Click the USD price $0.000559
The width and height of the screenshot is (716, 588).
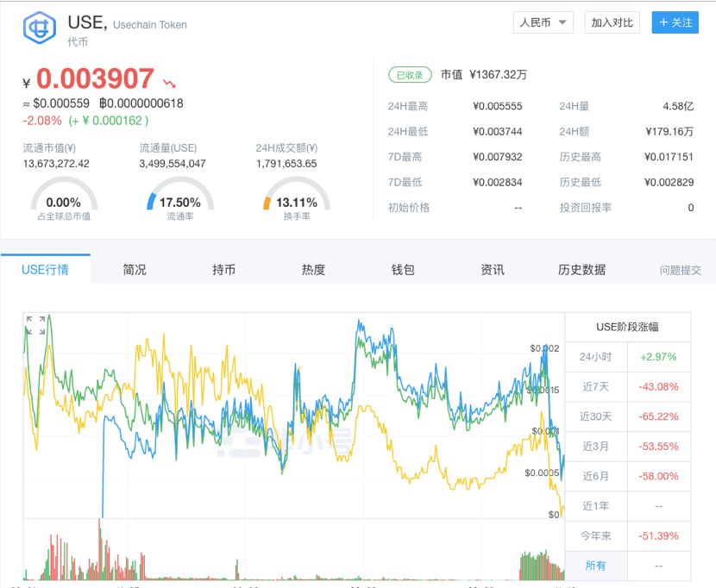tap(61, 103)
